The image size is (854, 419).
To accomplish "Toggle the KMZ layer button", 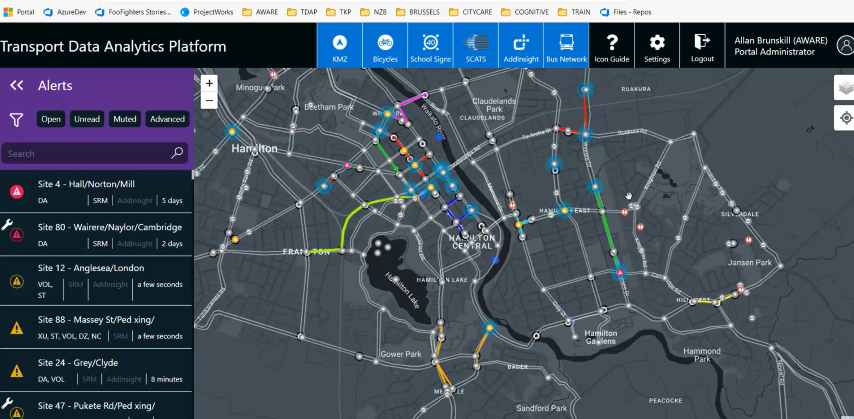I will tap(340, 46).
